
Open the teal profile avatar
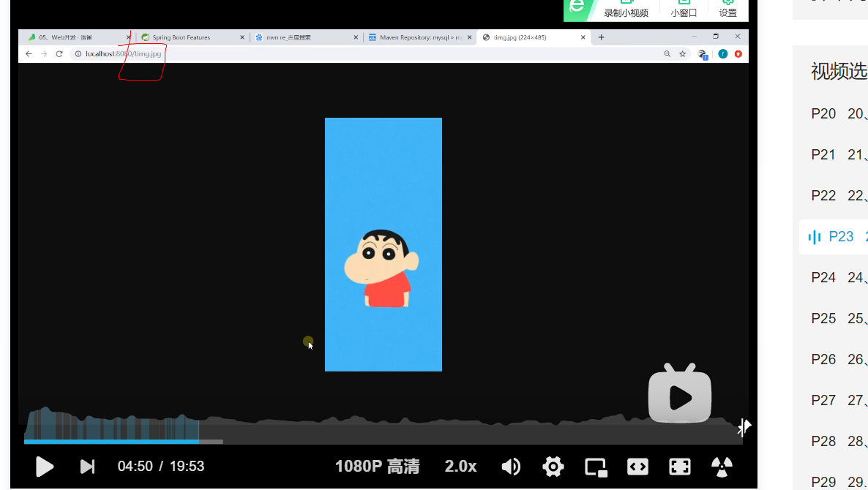tap(723, 53)
